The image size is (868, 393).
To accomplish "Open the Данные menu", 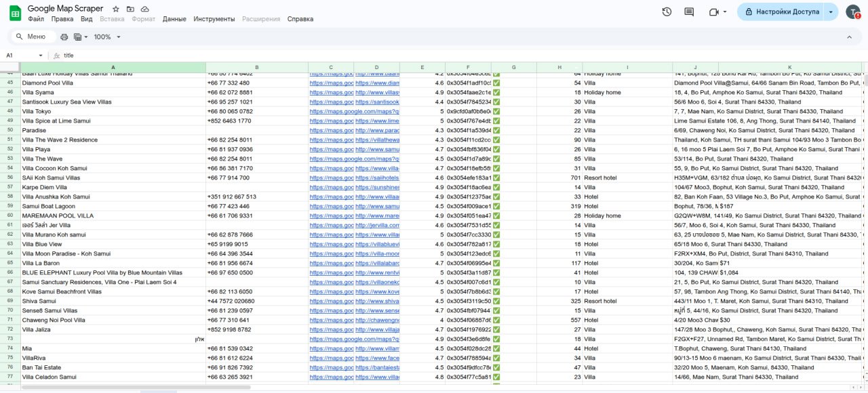I will (174, 19).
